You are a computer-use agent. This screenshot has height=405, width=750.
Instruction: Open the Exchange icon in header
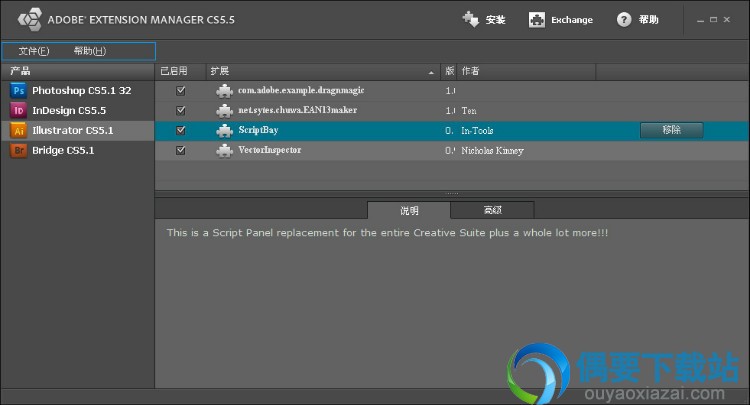coord(537,20)
